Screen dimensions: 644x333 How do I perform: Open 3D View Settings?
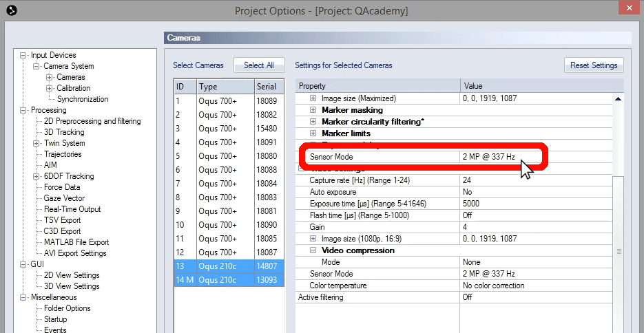coord(72,286)
